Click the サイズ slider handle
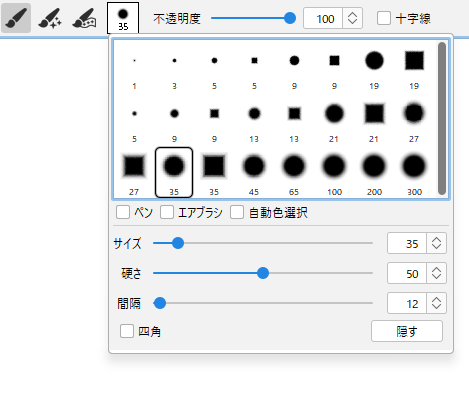469x395 pixels. point(178,243)
